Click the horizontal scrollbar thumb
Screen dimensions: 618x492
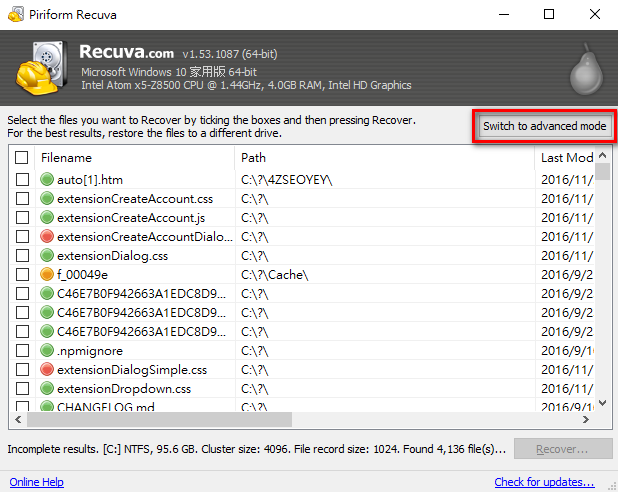tap(159, 419)
